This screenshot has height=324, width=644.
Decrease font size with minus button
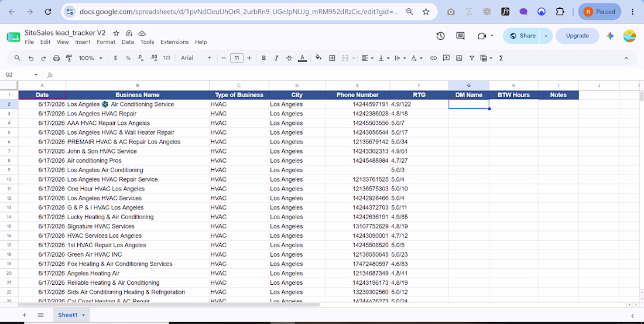tap(224, 58)
